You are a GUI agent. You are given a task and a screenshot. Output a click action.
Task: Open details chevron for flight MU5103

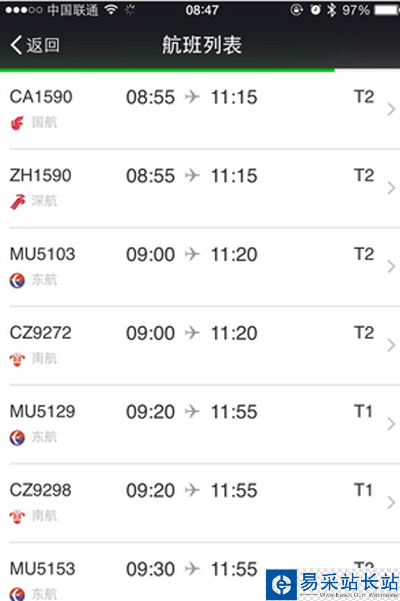click(391, 266)
